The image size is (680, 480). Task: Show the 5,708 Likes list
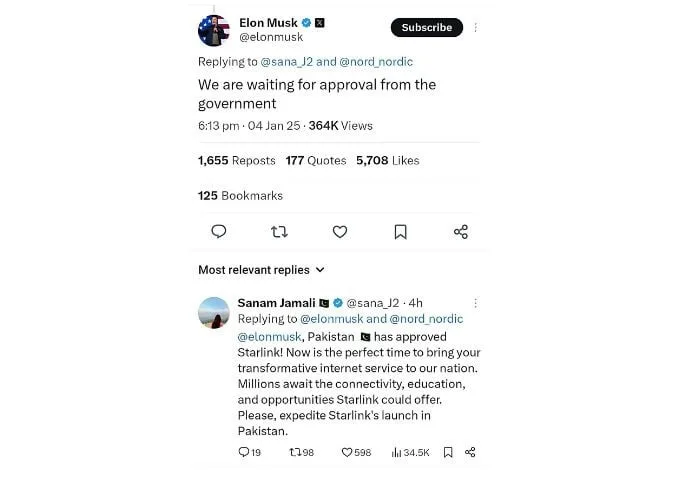click(x=388, y=160)
